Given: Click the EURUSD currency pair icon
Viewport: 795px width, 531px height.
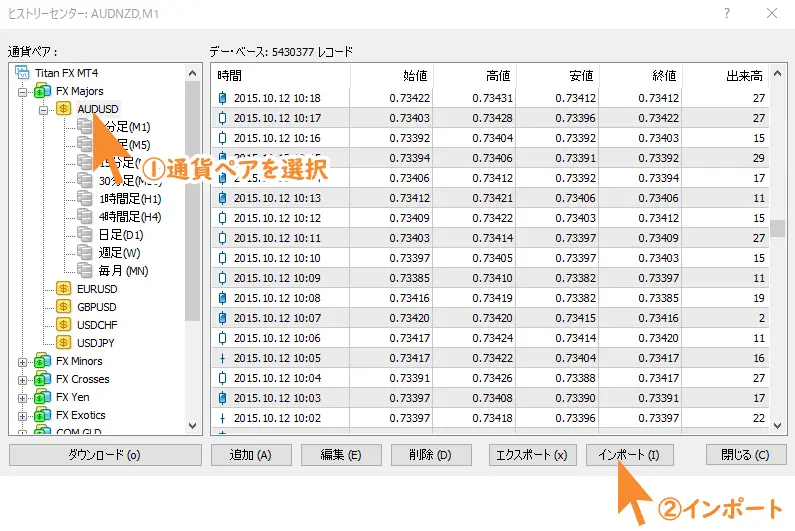Looking at the screenshot, I should coord(64,289).
